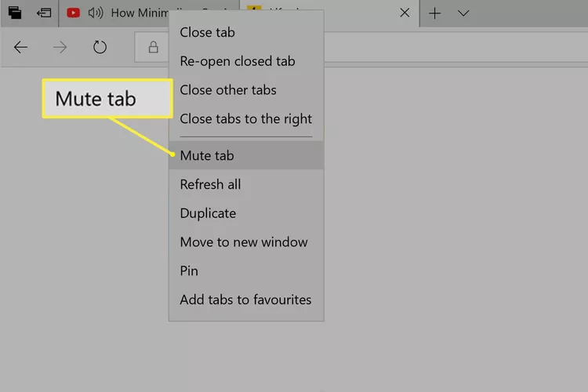Choose 'Refresh all' from the menu
Viewport: 588px width, 392px height.
[210, 184]
